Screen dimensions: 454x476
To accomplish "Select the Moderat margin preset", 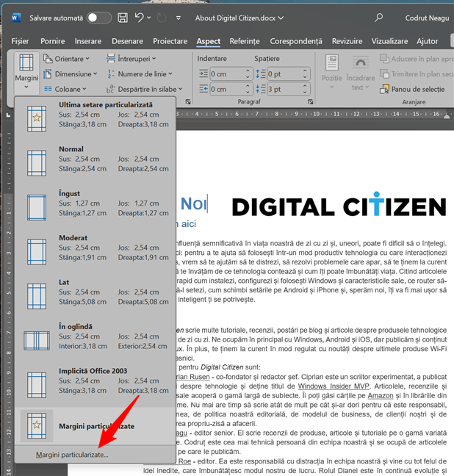I will (x=96, y=252).
